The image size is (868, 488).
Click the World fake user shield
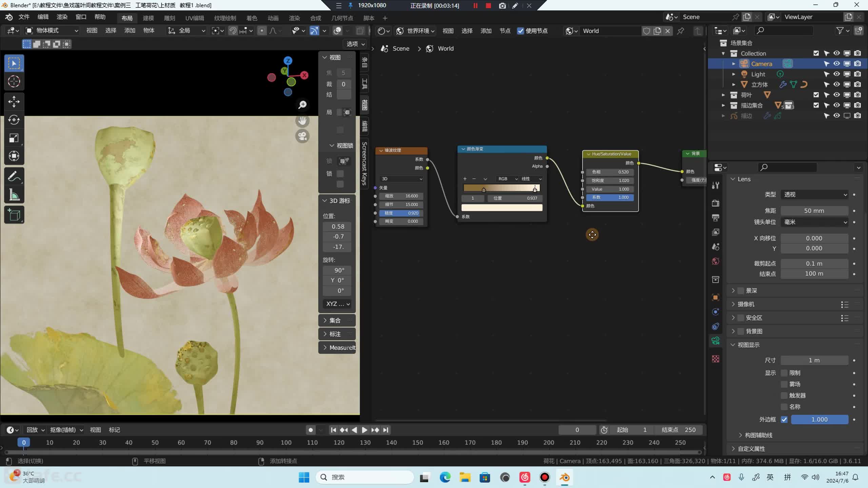point(647,31)
